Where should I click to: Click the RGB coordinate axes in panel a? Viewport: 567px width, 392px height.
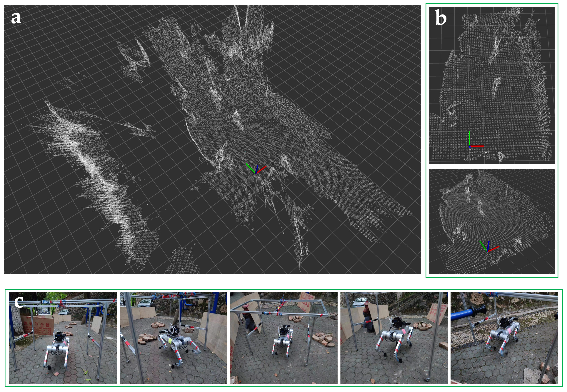pos(256,169)
